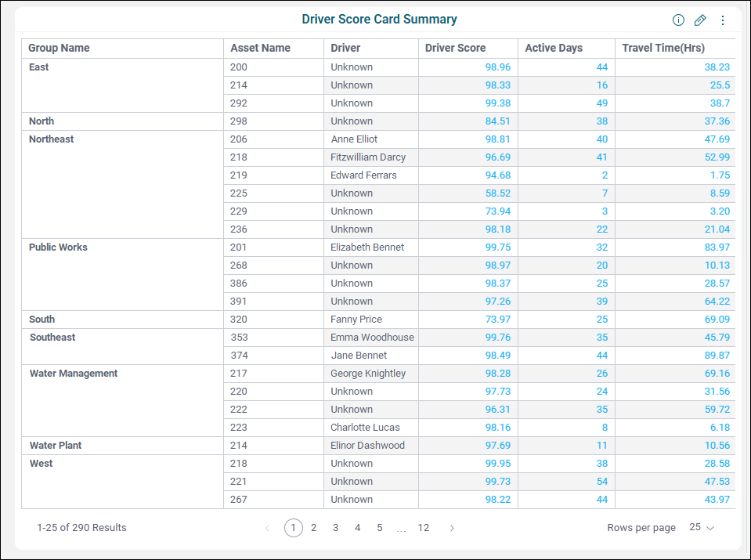Go to next page arrow
Screen dimensions: 751x560
[452, 528]
